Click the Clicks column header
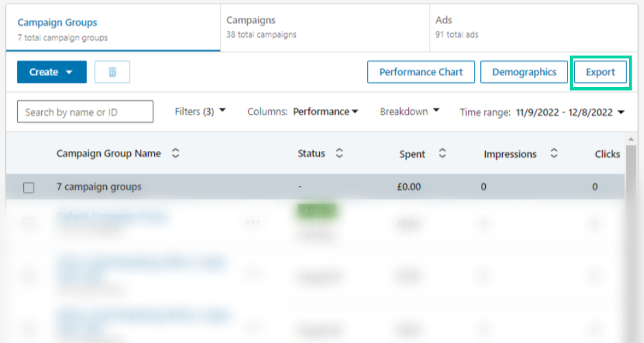Image resolution: width=644 pixels, height=343 pixels. point(607,154)
